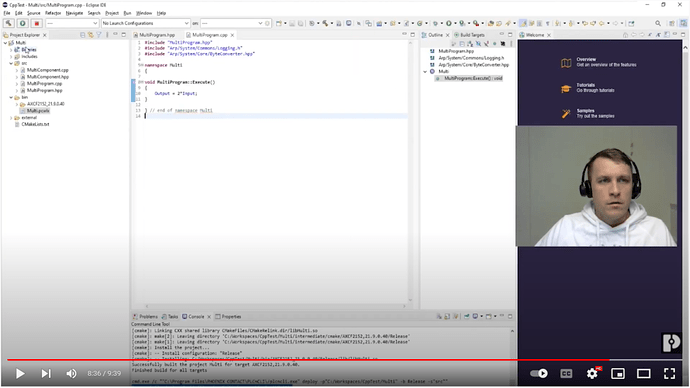Switch to the Tasks tab
Image resolution: width=690 pixels, height=388 pixels.
pyautogui.click(x=170, y=317)
